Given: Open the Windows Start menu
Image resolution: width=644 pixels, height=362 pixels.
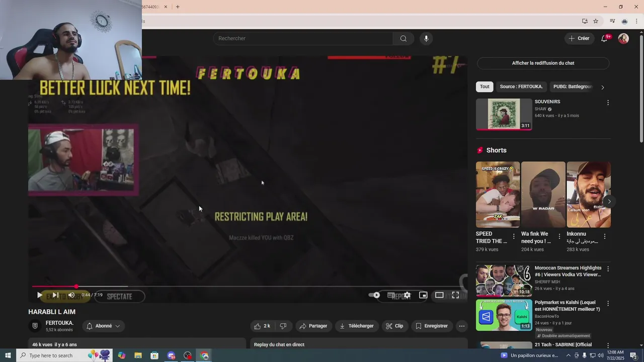Looking at the screenshot, I should click(x=8, y=355).
